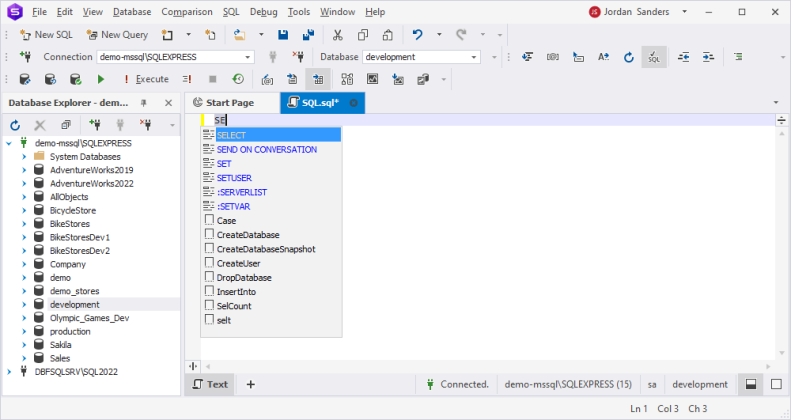The height and width of the screenshot is (420, 791).
Task: Refresh the Database Explorer tree
Action: (16, 125)
